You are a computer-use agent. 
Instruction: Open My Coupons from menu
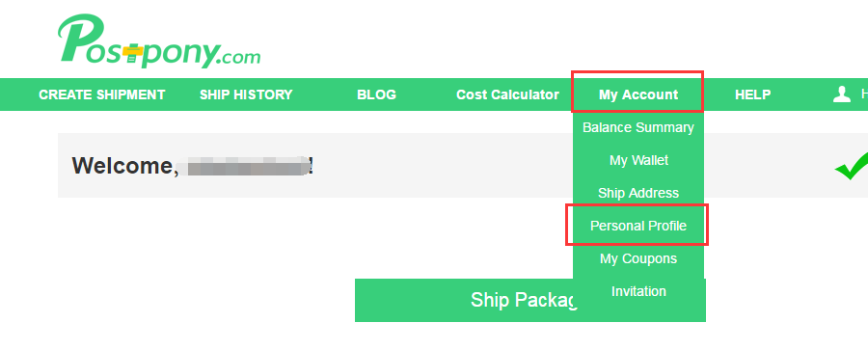point(638,258)
